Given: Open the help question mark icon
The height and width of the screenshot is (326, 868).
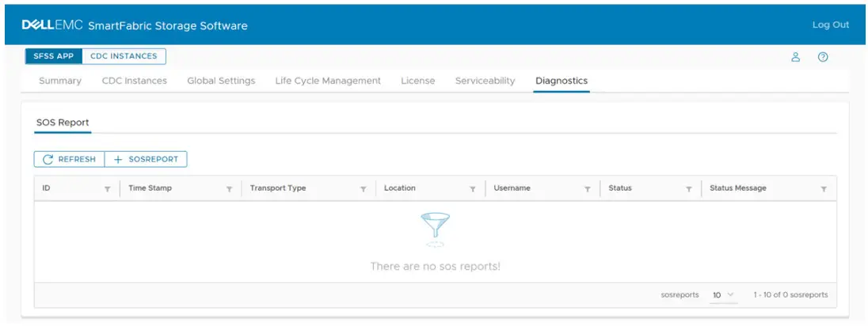Looking at the screenshot, I should pyautogui.click(x=823, y=57).
